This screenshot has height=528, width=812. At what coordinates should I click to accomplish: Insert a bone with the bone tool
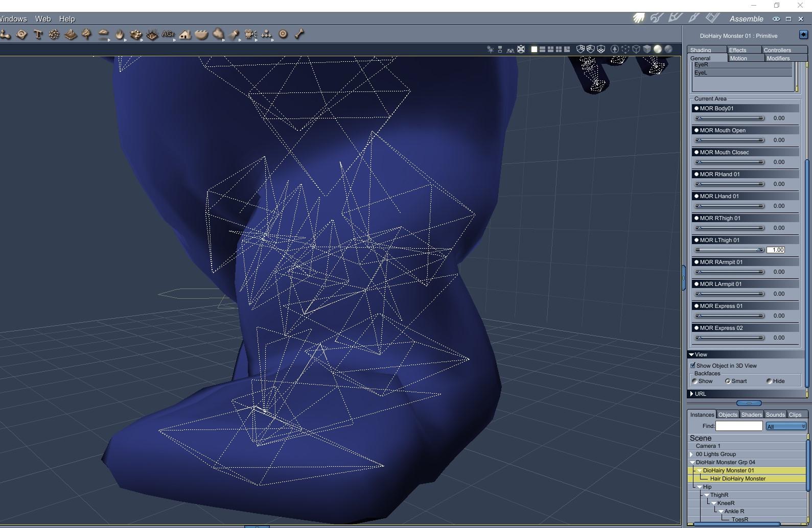[299, 34]
